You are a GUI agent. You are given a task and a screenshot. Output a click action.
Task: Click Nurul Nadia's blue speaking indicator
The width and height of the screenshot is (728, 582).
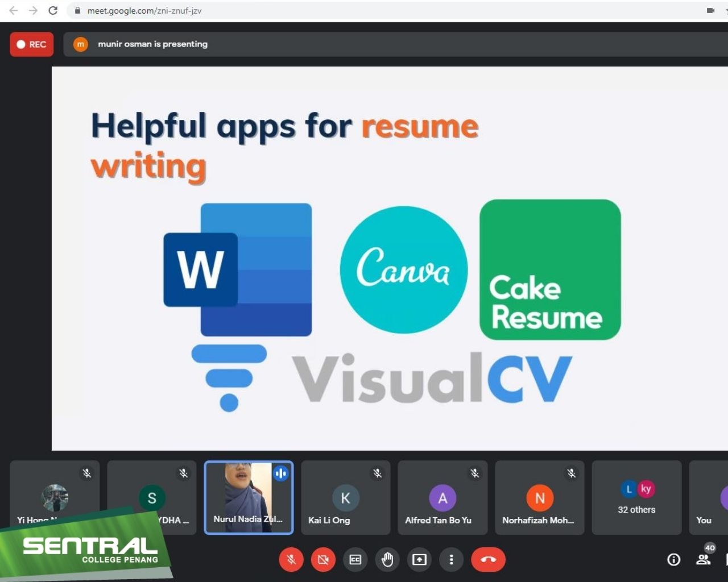tap(281, 473)
